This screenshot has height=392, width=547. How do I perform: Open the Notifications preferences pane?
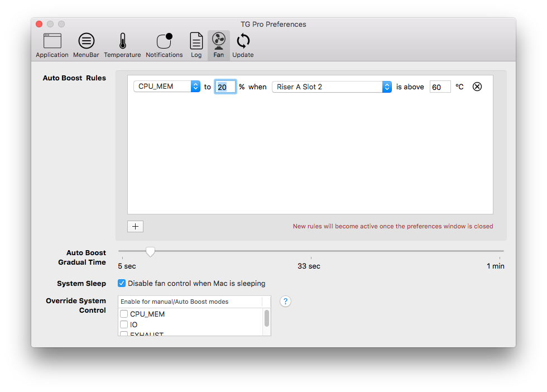[x=164, y=45]
